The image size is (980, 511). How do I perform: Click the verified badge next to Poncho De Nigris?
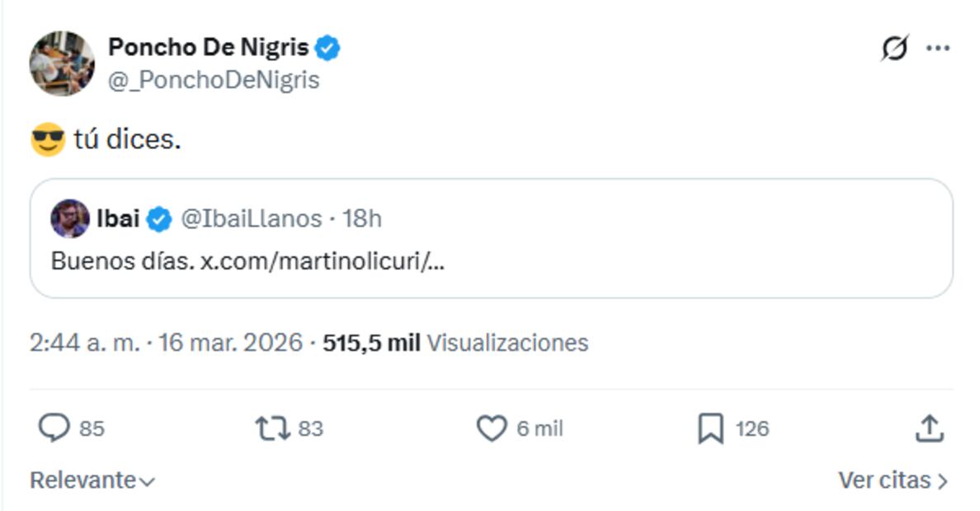[328, 48]
